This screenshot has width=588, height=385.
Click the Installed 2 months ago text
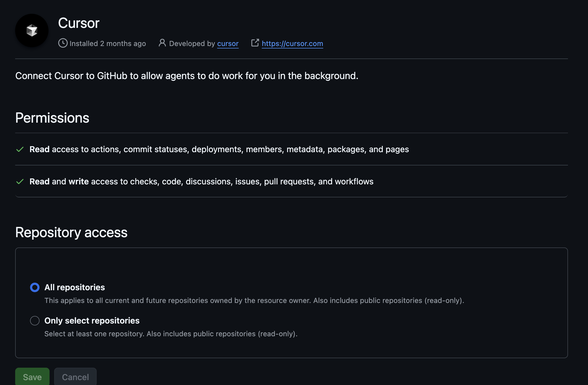click(108, 44)
